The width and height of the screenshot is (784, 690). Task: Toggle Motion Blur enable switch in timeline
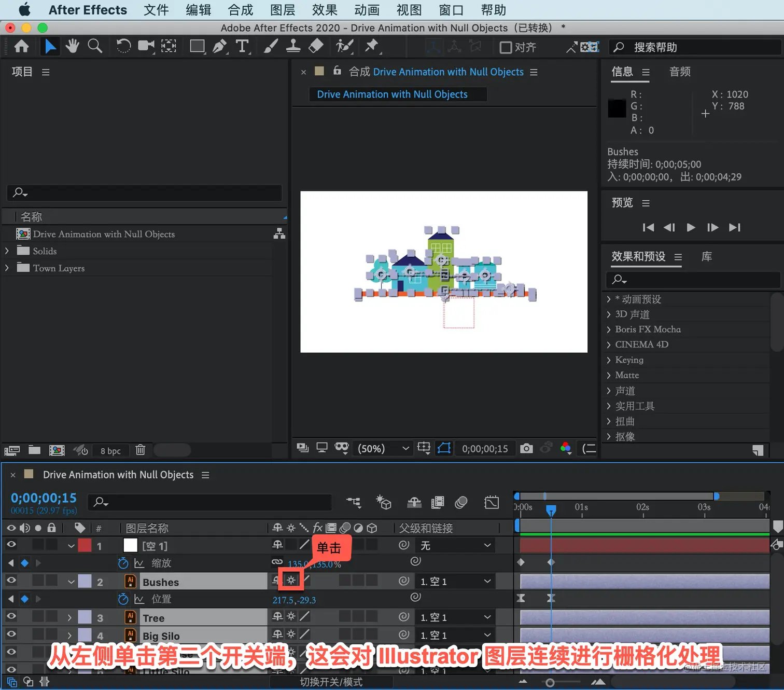pos(461,502)
